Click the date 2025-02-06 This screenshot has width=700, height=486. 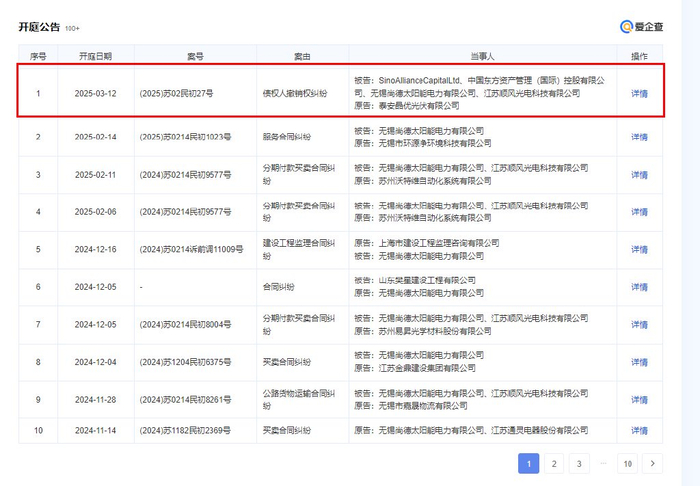(95, 212)
